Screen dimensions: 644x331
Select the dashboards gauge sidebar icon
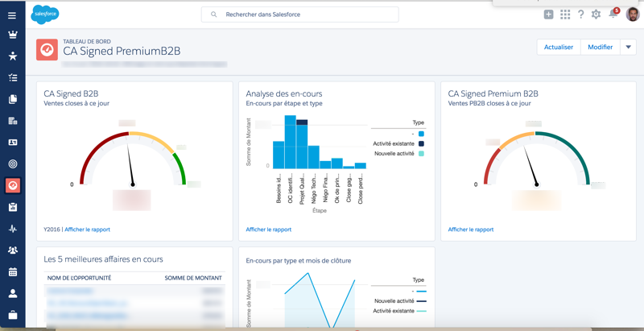[13, 185]
